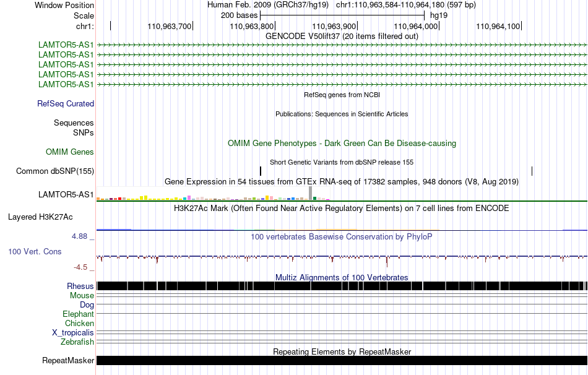The height and width of the screenshot is (375, 588).
Task: Open Publications: Sequences in Scientific Articles title
Action: click(x=342, y=114)
